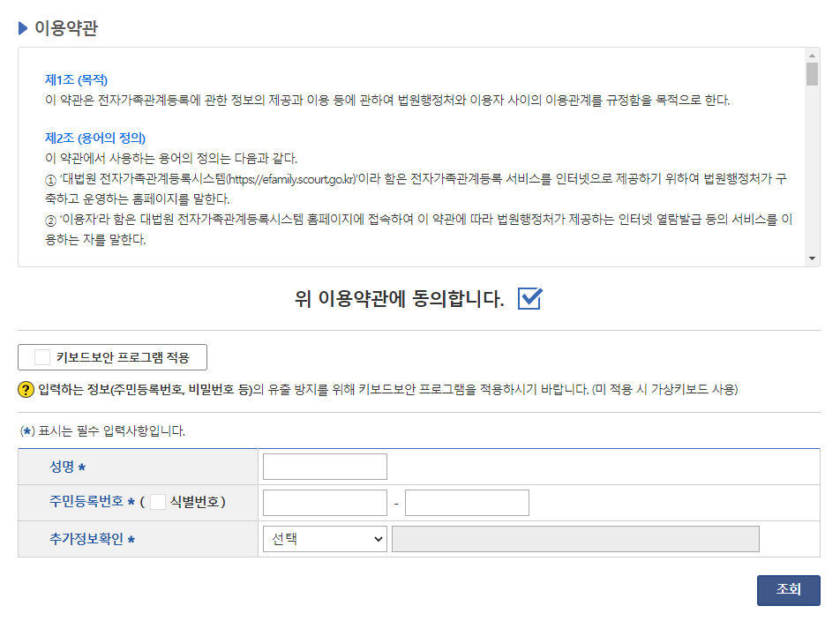Click the 키보드보안 프로그램 적용 label
840x621 pixels.
click(123, 357)
